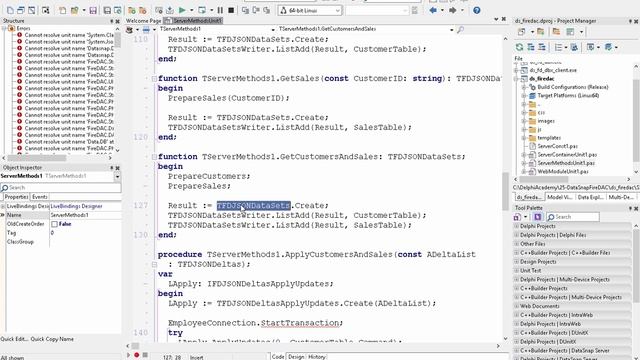Expand the Target Platforms (Linux64) node

pos(524,96)
